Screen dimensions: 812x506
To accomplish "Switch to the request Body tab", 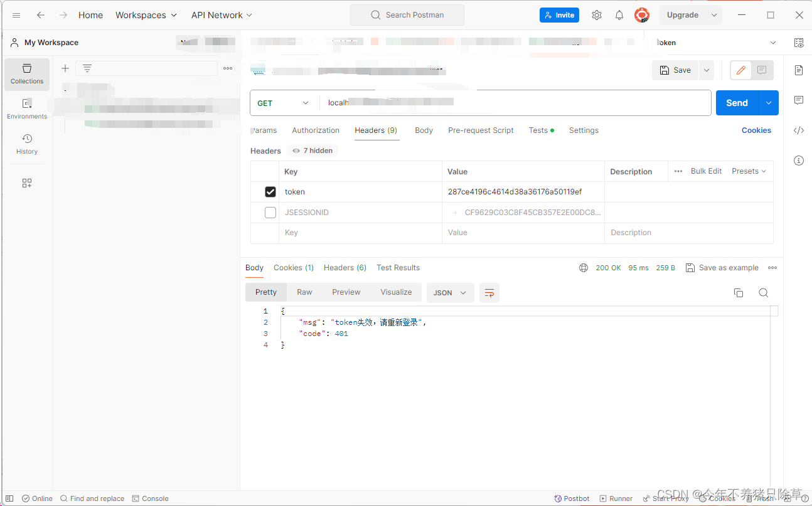I will (424, 130).
